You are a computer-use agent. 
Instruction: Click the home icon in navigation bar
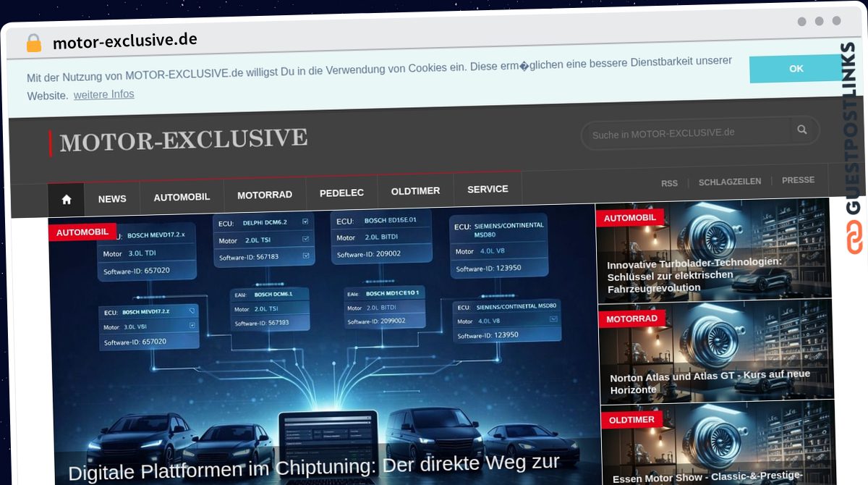[x=67, y=199]
